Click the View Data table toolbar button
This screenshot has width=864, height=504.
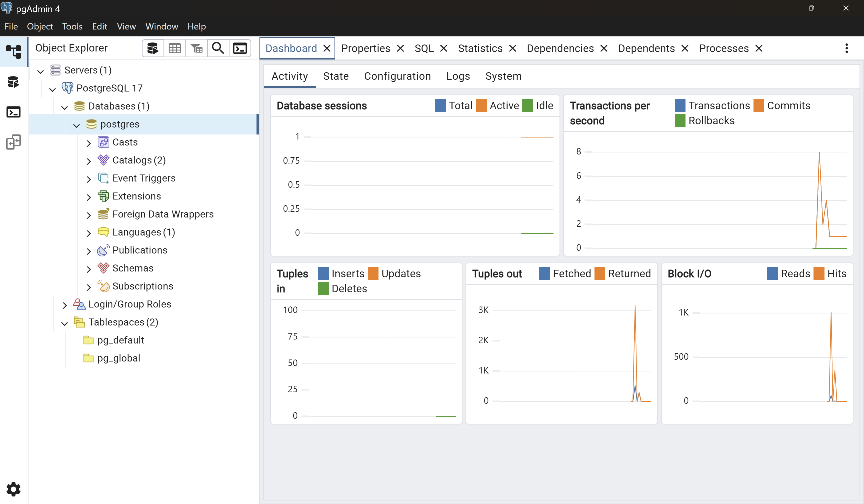(174, 48)
